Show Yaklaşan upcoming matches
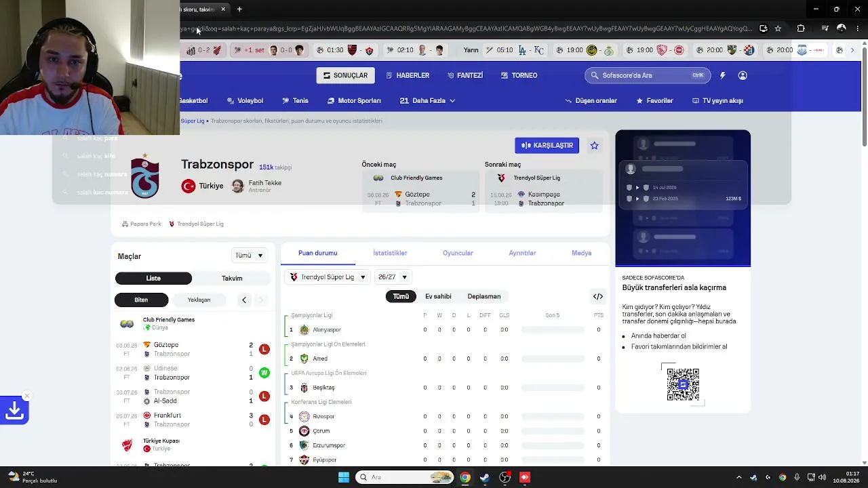The height and width of the screenshot is (488, 868). (199, 300)
